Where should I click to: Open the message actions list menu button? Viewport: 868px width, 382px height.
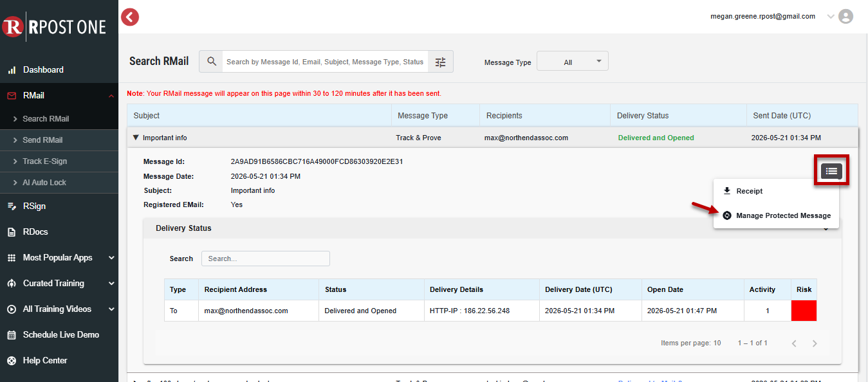pyautogui.click(x=831, y=171)
